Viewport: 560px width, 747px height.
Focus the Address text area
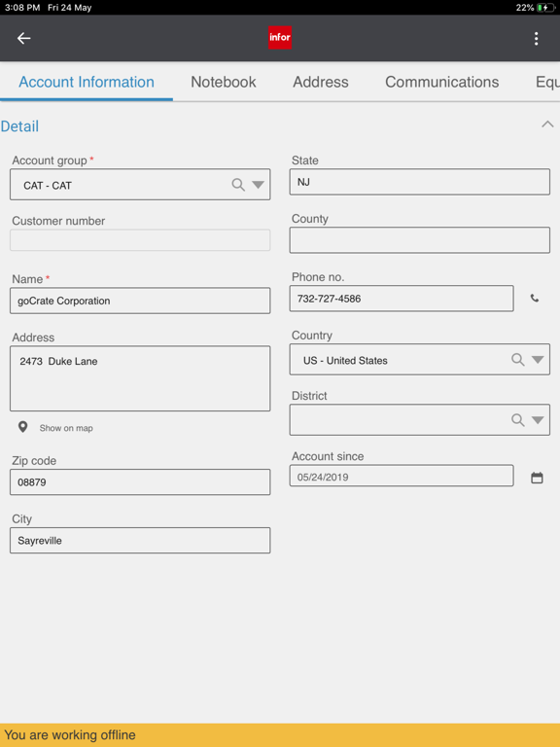click(140, 378)
